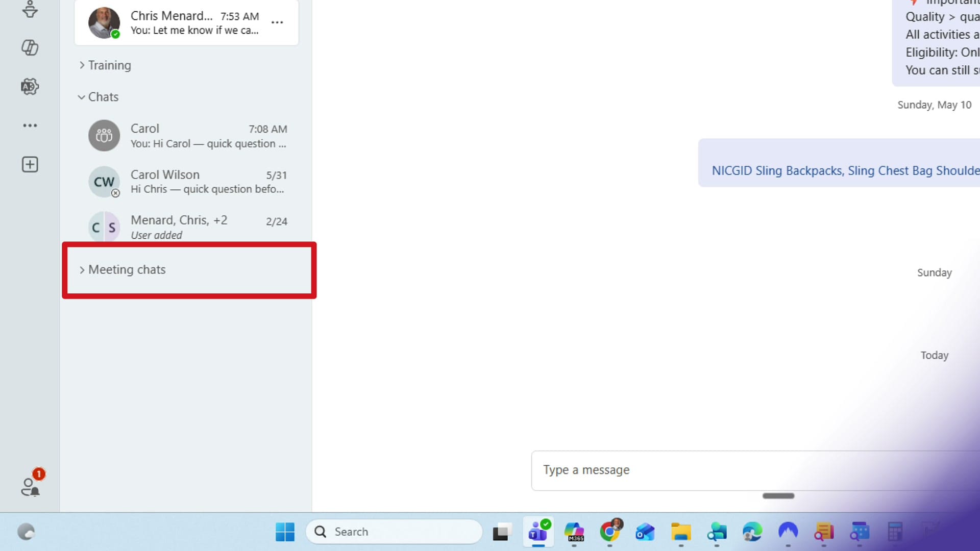Open the Copilot icon in the Teams sidebar
This screenshot has height=551, width=980.
click(30, 47)
